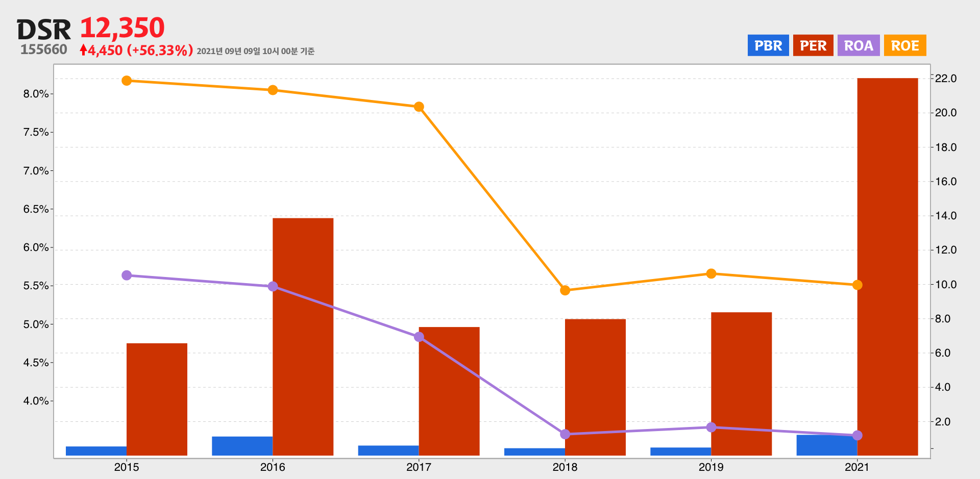Click the orange ROE legend button
980x479 pixels.
pos(905,45)
